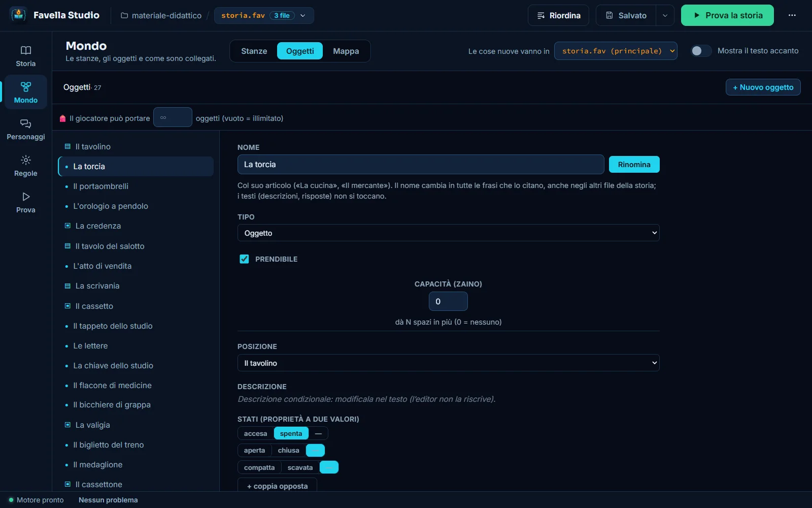Click the Nome field containing La torcia
Screen dimensions: 812x508
pos(421,165)
